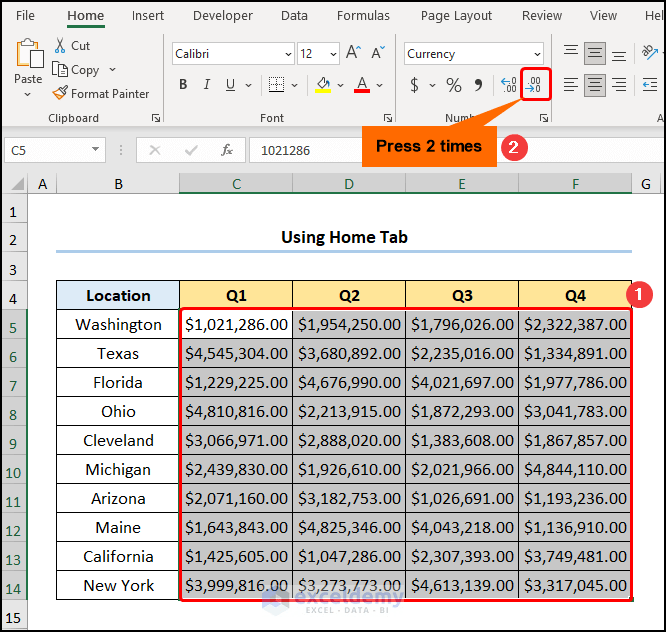666x632 pixels.
Task: Apply Accounting dollar number format
Action: coord(415,85)
